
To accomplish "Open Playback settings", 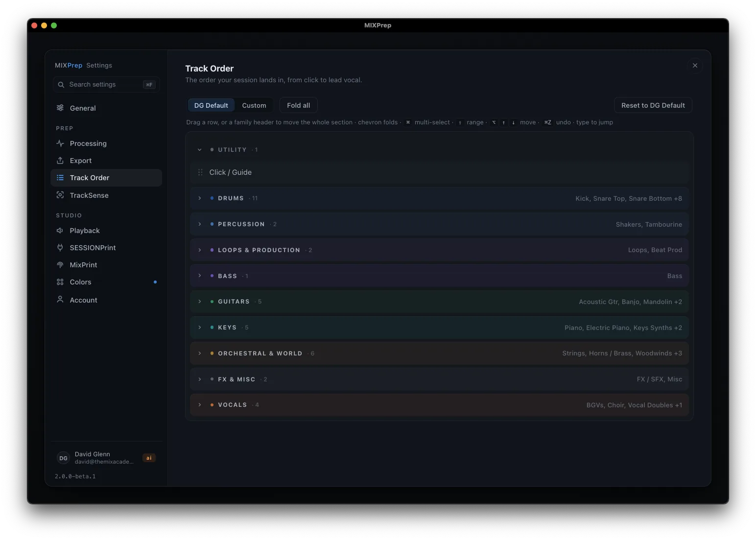I will [106, 231].
